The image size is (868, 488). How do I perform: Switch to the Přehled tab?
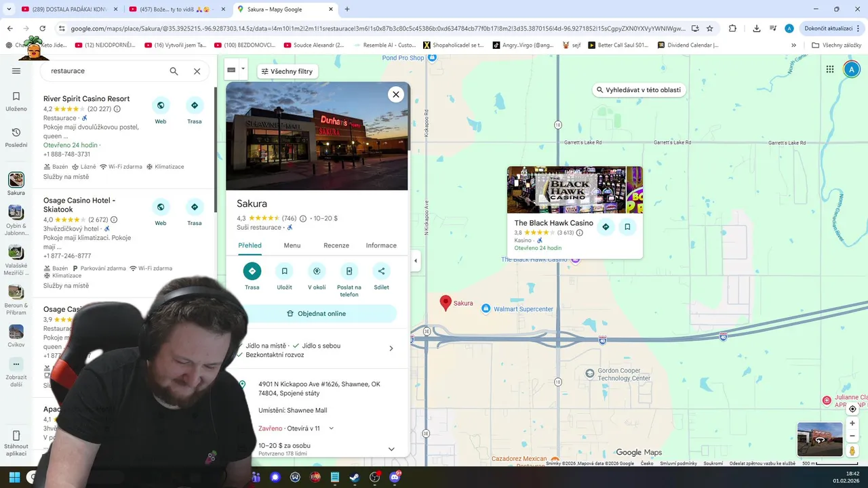point(250,245)
